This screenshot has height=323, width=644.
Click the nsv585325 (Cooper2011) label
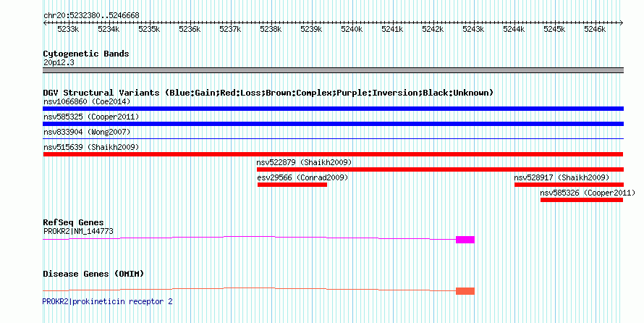[x=91, y=117]
